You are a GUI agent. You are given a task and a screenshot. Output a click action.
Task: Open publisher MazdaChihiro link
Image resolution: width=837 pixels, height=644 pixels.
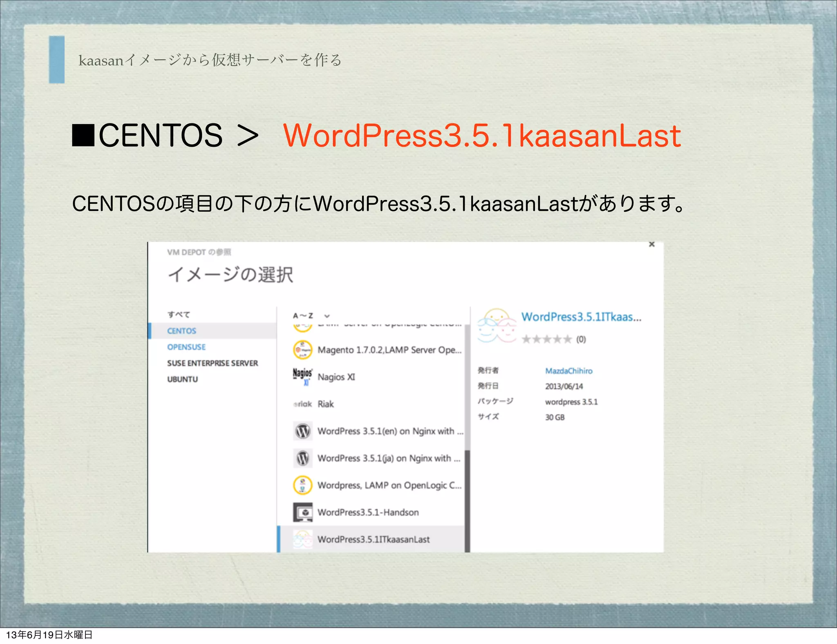(x=568, y=371)
